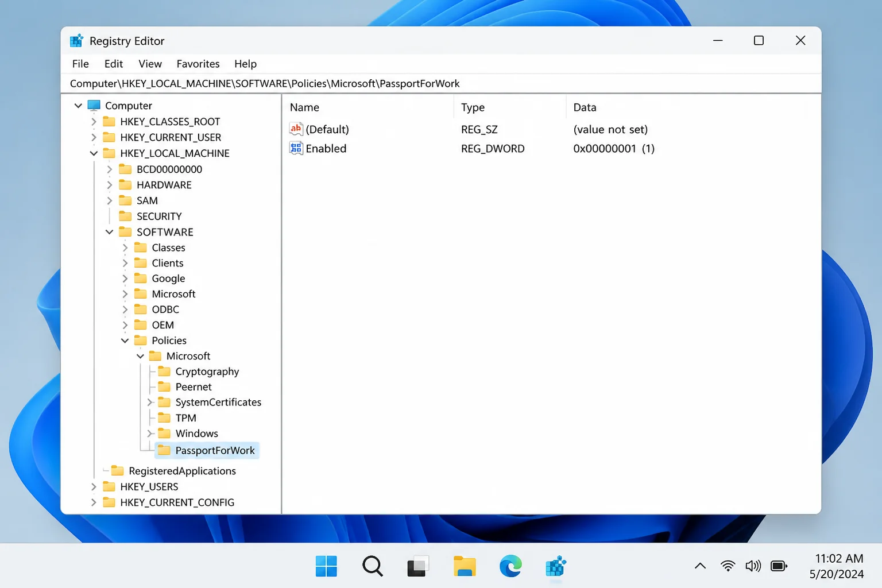Viewport: 882px width, 588px height.
Task: Open Task View on the taskbar
Action: click(418, 567)
